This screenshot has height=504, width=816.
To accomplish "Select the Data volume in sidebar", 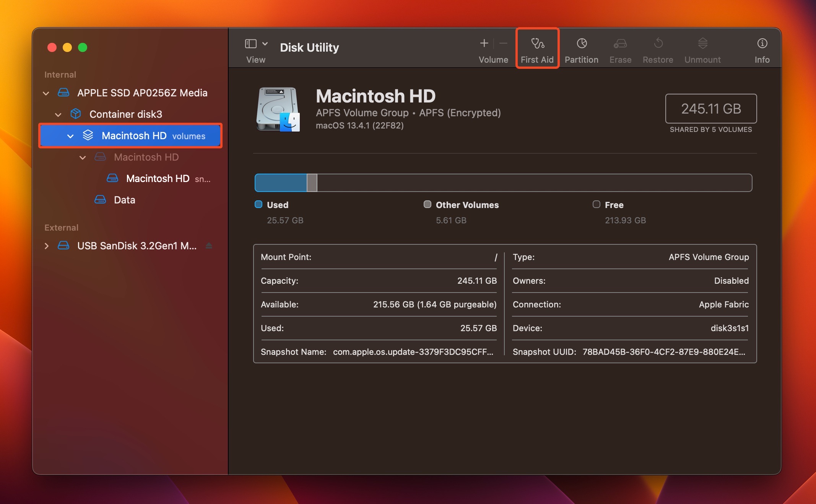I will 124,200.
